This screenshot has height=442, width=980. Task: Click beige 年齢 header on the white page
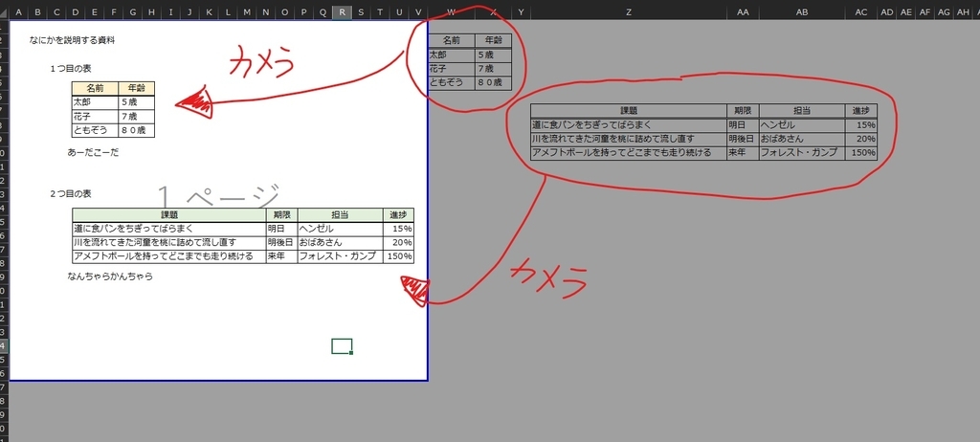pos(136,89)
